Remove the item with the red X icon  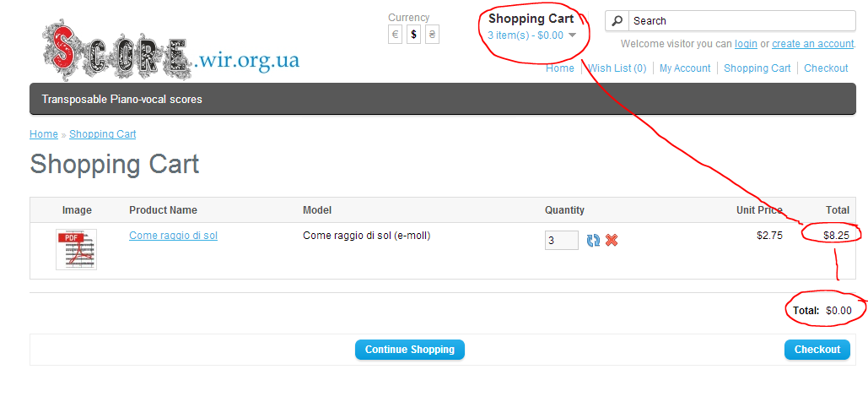pos(612,240)
